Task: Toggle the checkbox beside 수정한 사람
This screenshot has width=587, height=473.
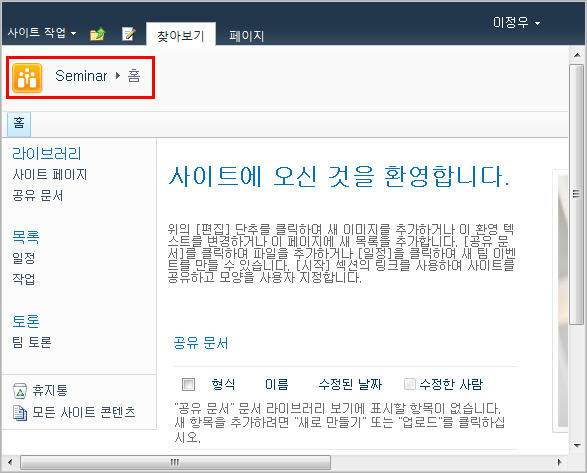Action: [410, 384]
